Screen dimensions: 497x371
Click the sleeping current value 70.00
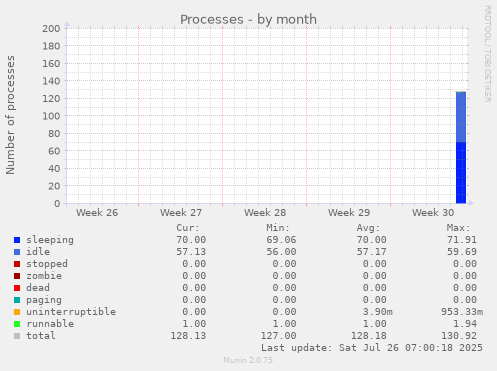coord(191,240)
